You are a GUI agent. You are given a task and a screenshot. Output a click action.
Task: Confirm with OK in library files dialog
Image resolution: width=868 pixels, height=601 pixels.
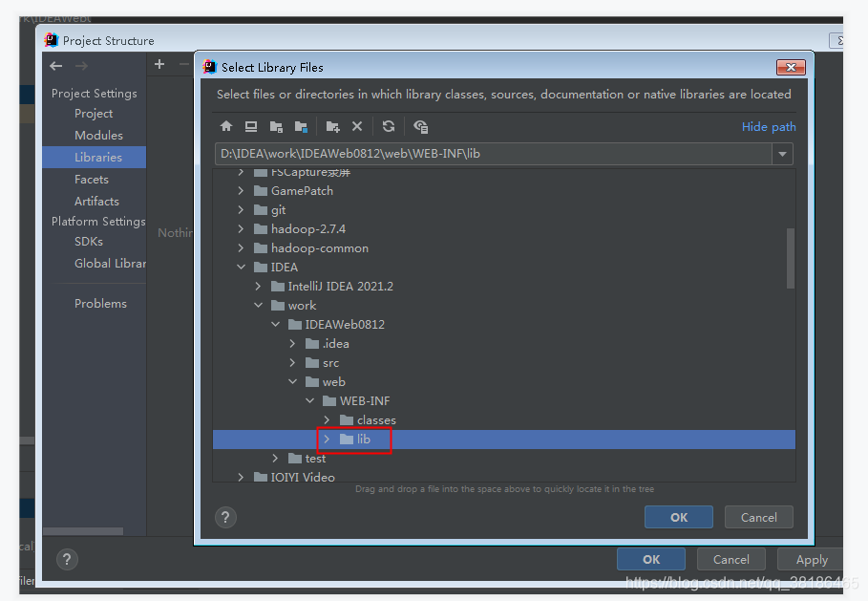679,517
